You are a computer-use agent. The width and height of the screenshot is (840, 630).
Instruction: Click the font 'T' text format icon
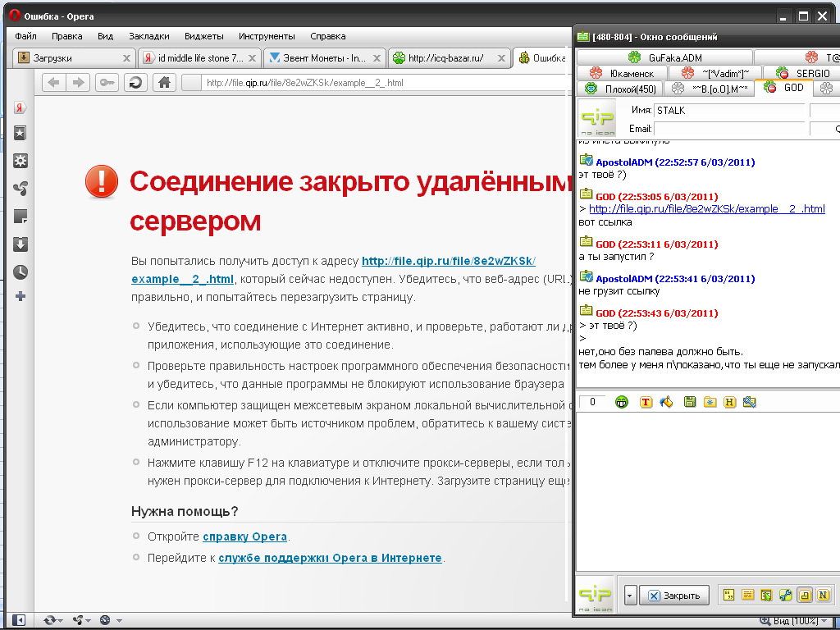pyautogui.click(x=646, y=402)
